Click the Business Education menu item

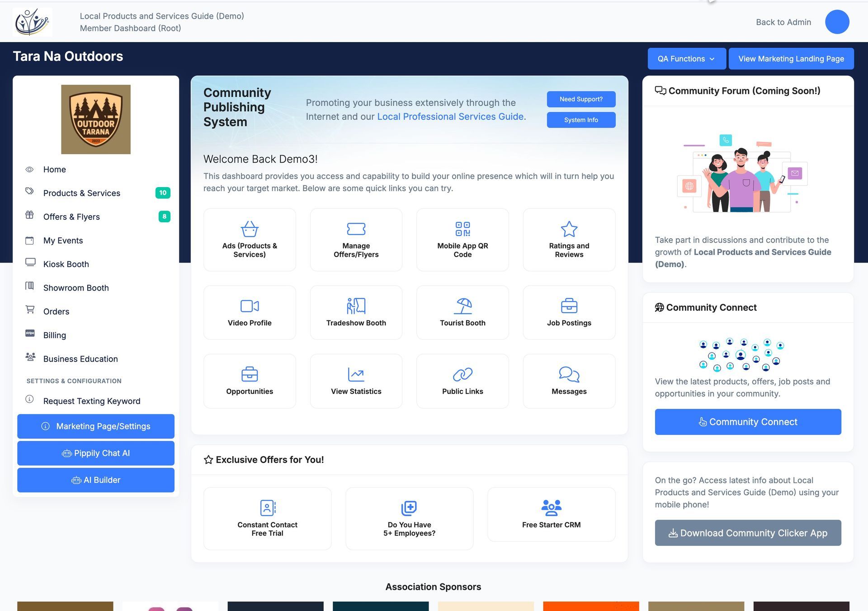(x=80, y=358)
